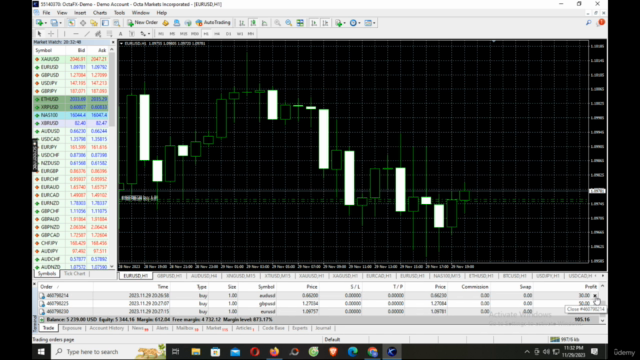640x360 pixels.
Task: Sort orders by the Order column header
Action: coord(47,287)
